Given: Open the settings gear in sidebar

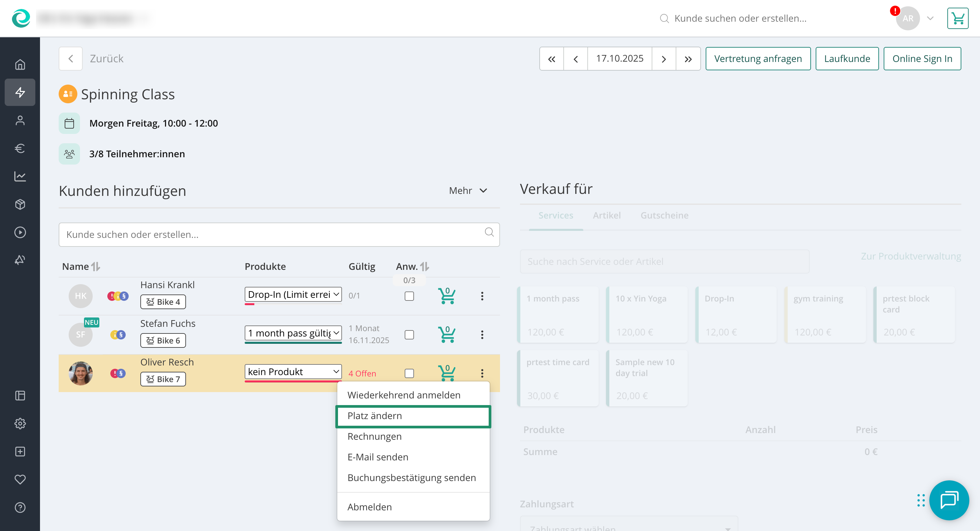Looking at the screenshot, I should pos(20,423).
